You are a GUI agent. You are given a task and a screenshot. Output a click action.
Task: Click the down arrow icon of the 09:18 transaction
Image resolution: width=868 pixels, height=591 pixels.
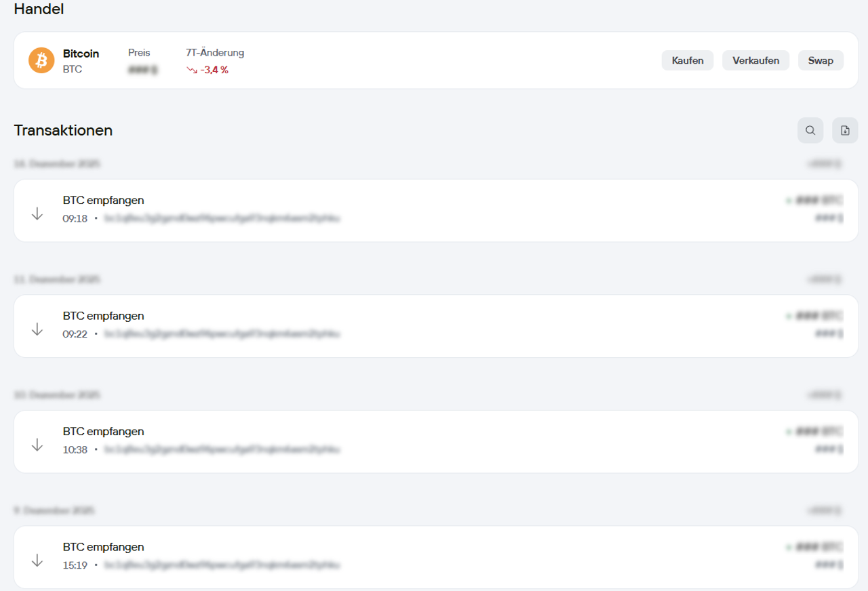[37, 213]
